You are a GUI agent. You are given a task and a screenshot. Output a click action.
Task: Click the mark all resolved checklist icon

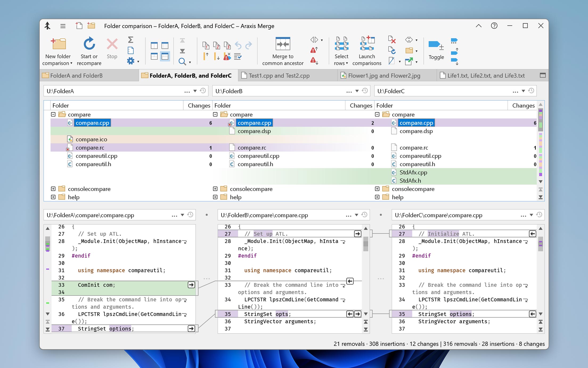click(x=238, y=57)
